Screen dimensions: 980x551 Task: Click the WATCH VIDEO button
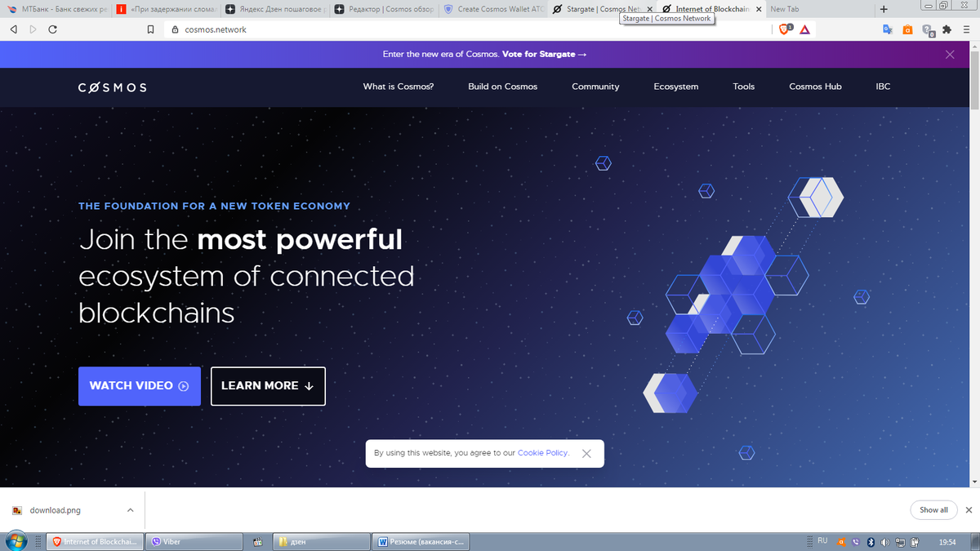140,386
